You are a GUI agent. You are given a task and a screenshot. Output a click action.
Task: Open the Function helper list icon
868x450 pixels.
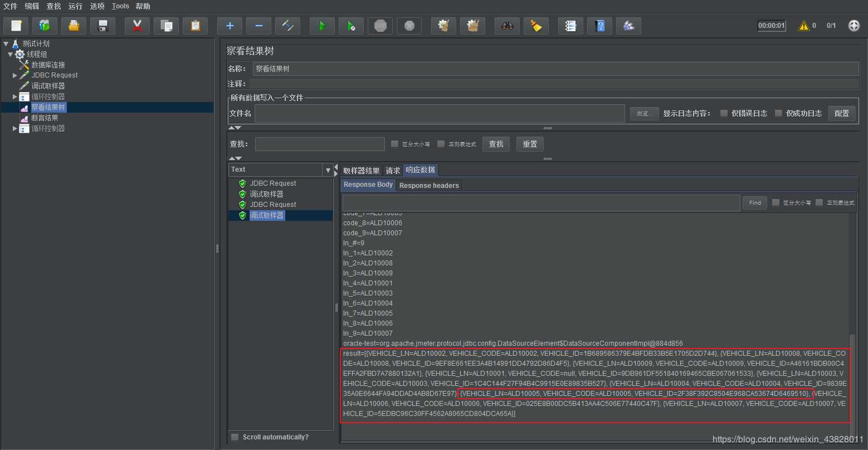click(570, 26)
